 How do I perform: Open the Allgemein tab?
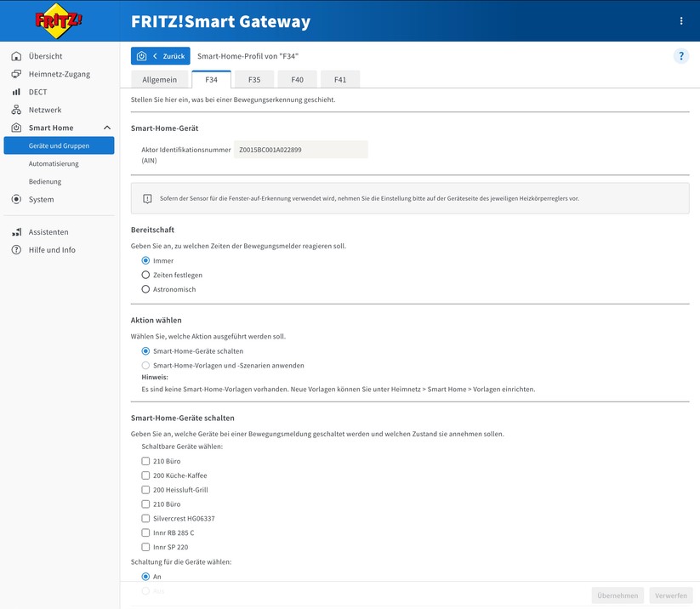pyautogui.click(x=160, y=78)
